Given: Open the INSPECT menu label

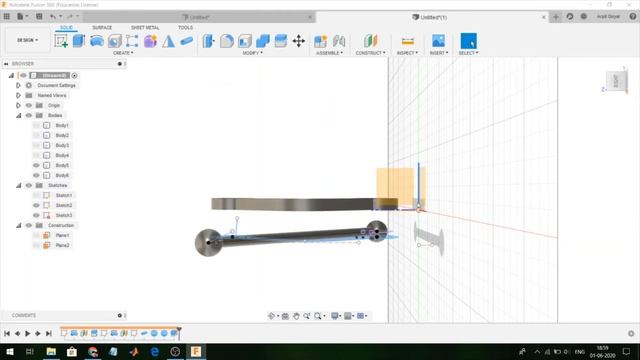Looking at the screenshot, I should coord(407,53).
